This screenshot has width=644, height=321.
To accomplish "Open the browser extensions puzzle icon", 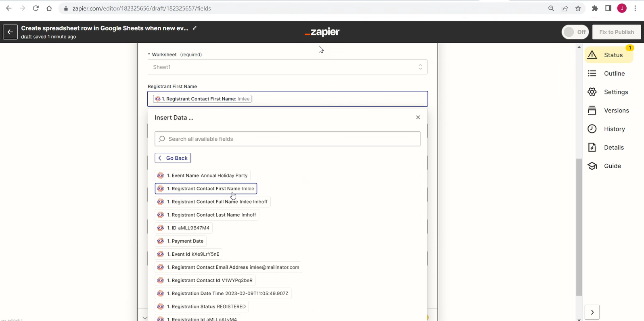I will [x=595, y=8].
